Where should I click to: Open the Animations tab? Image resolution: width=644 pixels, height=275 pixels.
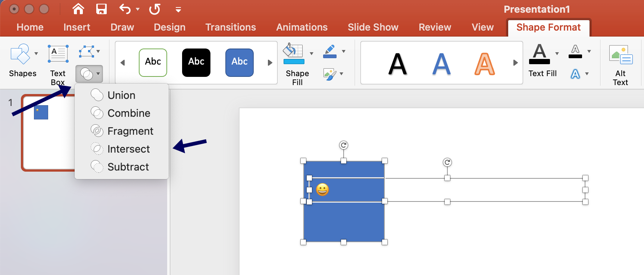coord(302,27)
